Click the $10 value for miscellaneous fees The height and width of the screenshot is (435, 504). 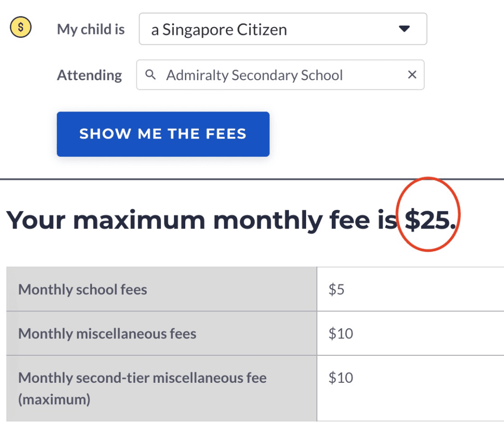[x=341, y=333]
